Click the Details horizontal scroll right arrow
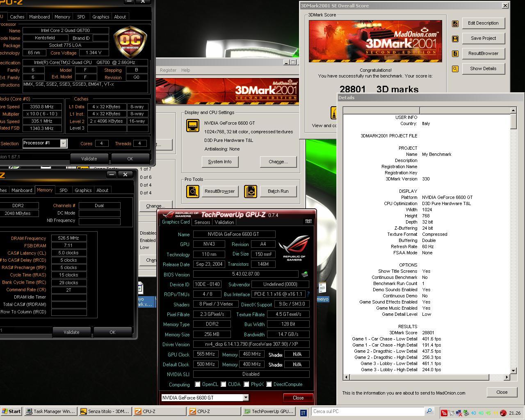 click(507, 377)
